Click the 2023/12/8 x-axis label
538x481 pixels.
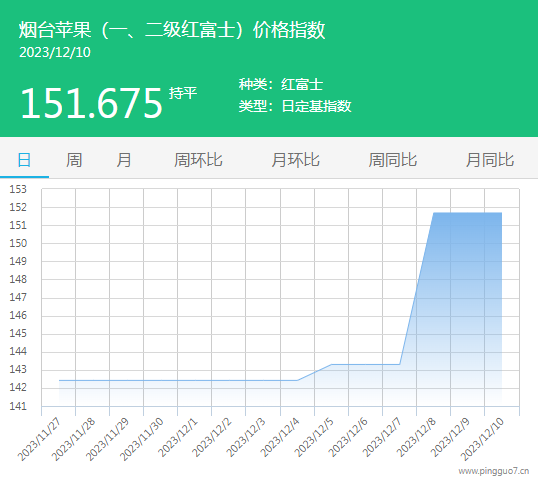pyautogui.click(x=416, y=437)
